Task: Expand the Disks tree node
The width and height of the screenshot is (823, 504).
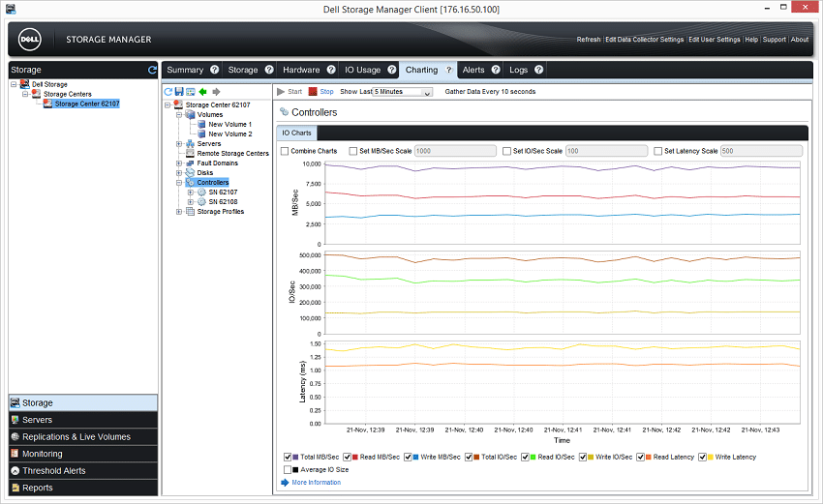Action: [179, 172]
